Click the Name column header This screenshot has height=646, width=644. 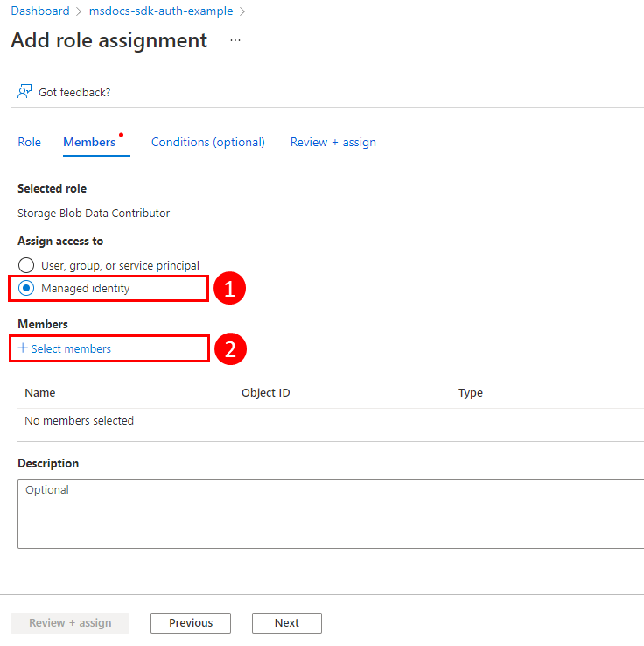pos(40,393)
